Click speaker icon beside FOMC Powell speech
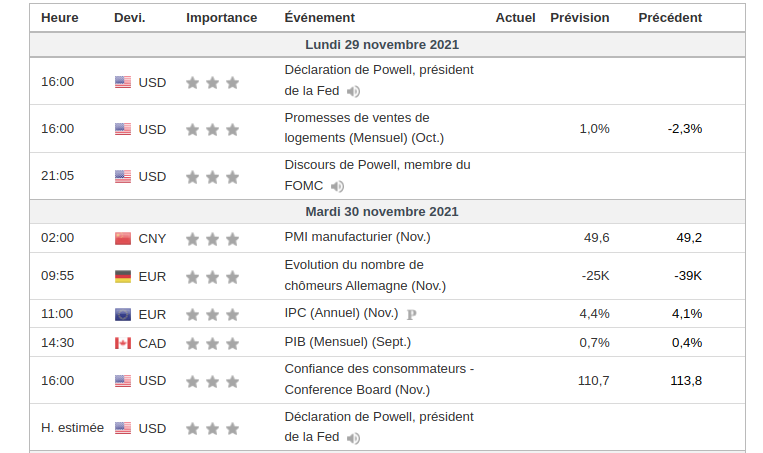Viewport: 763px width, 453px height. 337,186
